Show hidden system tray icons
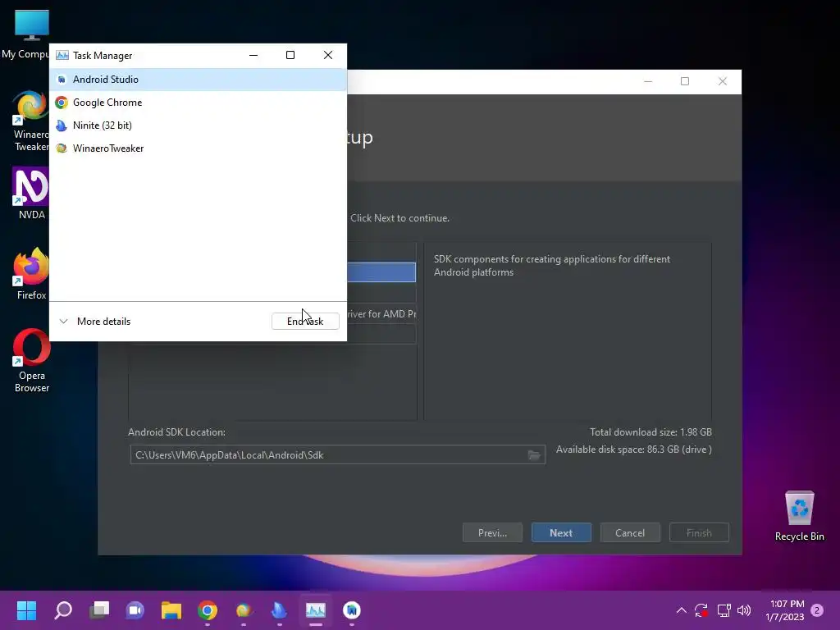The width and height of the screenshot is (840, 630). [x=682, y=610]
